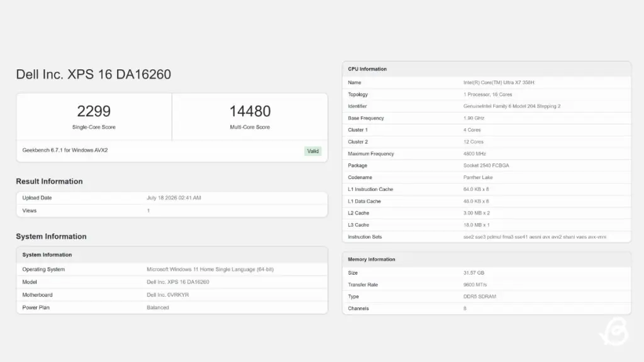Click L1 Data Cache value 48.0 KB x 8

point(476,202)
